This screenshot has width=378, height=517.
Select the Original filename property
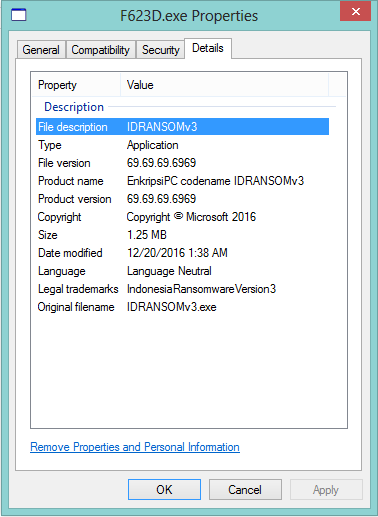(x=76, y=307)
